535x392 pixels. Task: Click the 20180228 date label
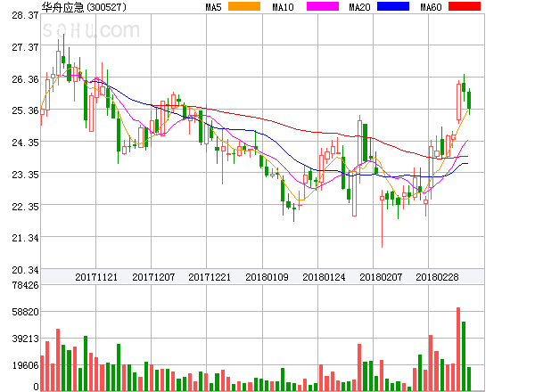(x=437, y=277)
